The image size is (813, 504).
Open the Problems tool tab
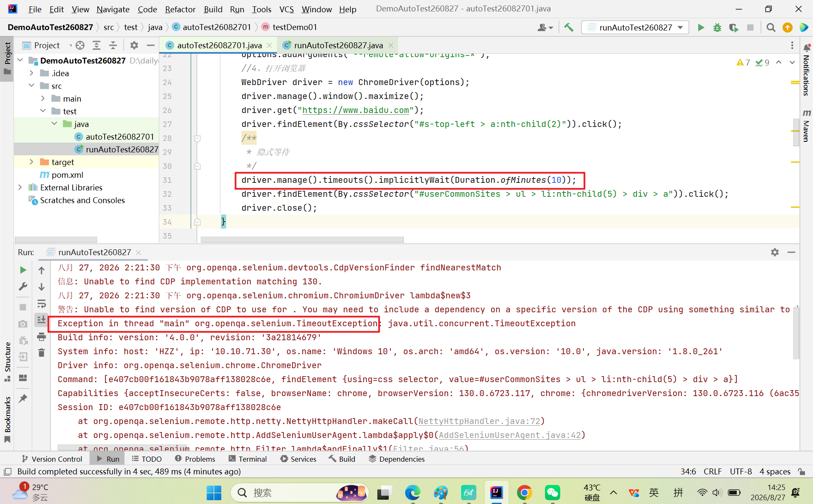(195, 459)
